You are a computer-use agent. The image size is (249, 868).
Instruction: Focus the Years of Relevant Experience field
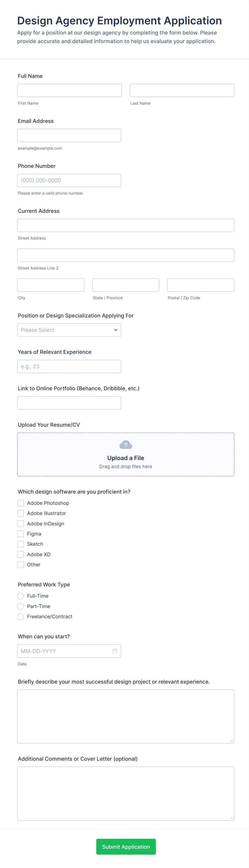click(69, 366)
